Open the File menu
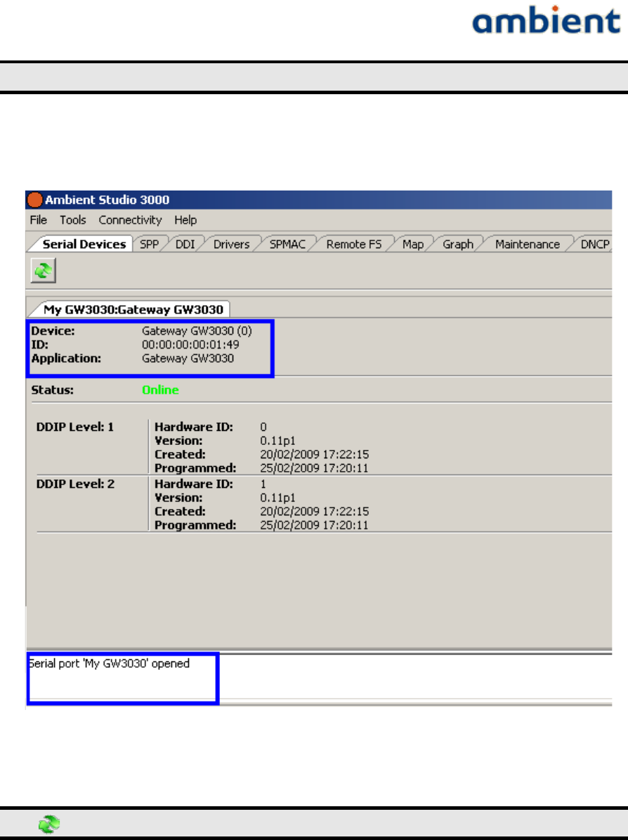Screen dimensions: 628x840 (39, 220)
